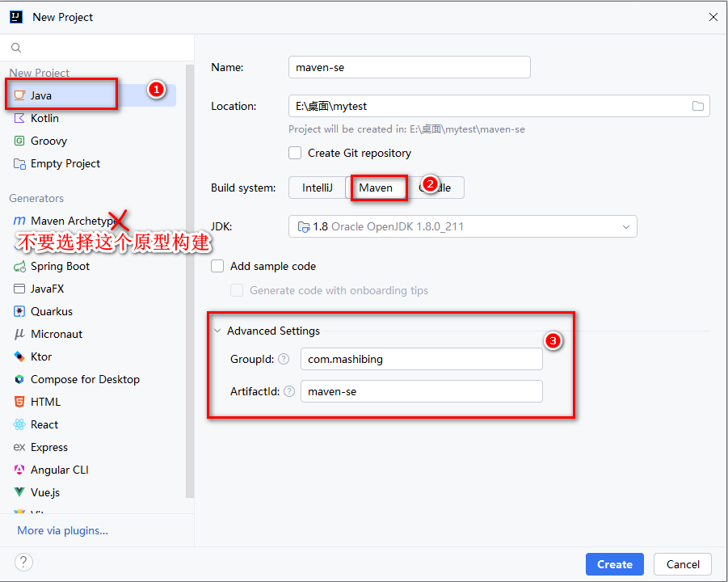This screenshot has width=728, height=582.
Task: Collapse the Advanced Settings section
Action: (x=217, y=331)
